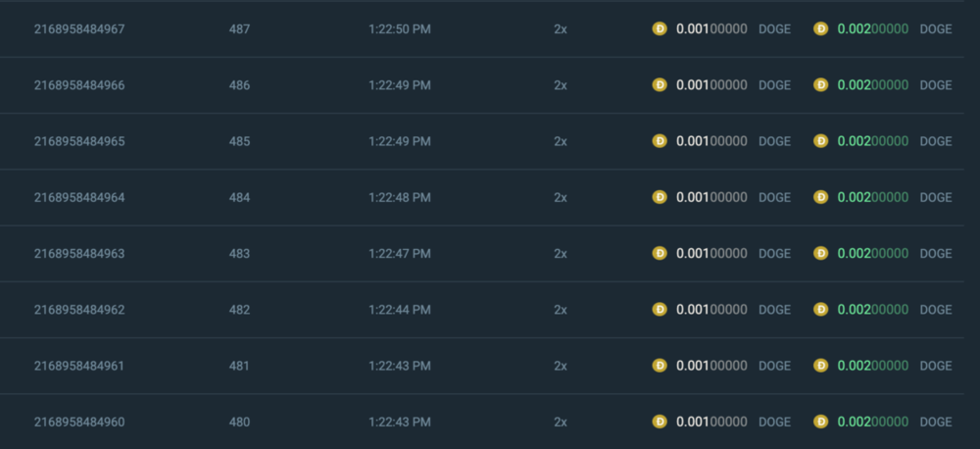Click Dogecoin icon for bet amount in row 482
Image resolution: width=980 pixels, height=449 pixels.
660,310
